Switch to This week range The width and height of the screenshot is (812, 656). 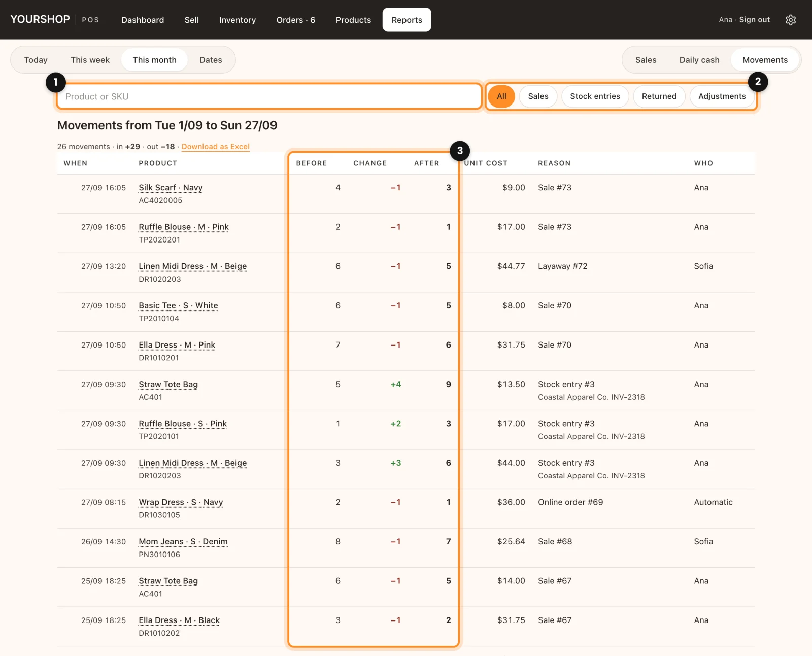pyautogui.click(x=90, y=60)
